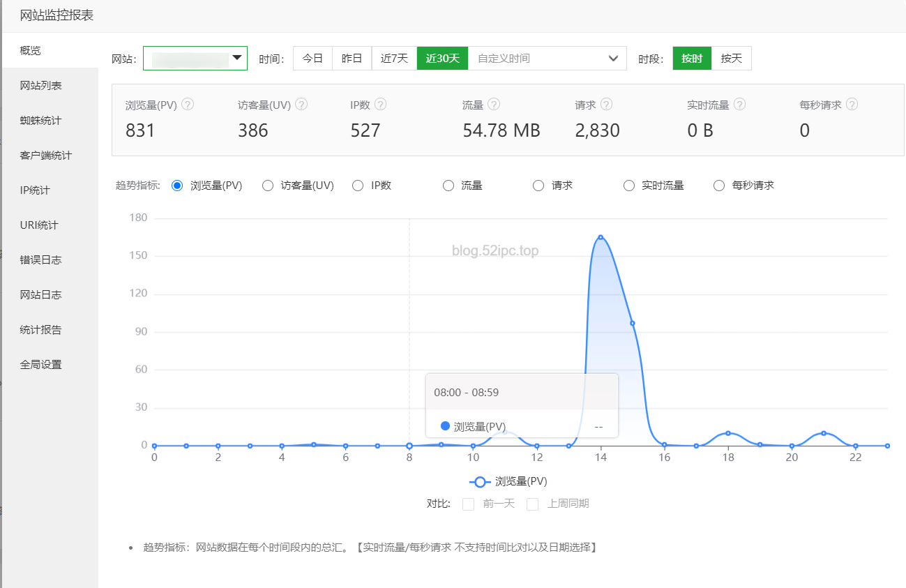Image resolution: width=906 pixels, height=588 pixels.
Task: Open 网站日志 in sidebar
Action: 50,295
